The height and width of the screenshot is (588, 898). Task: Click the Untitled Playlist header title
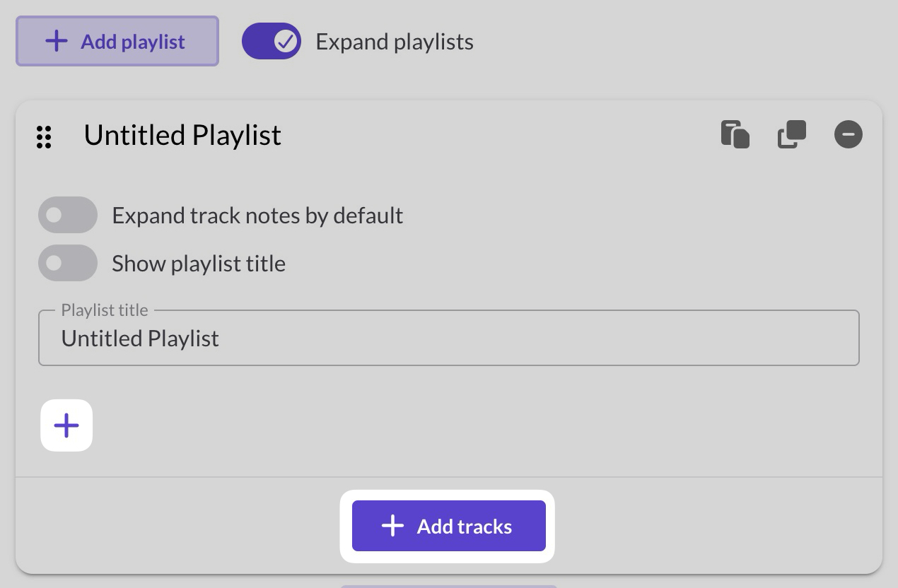click(x=182, y=135)
